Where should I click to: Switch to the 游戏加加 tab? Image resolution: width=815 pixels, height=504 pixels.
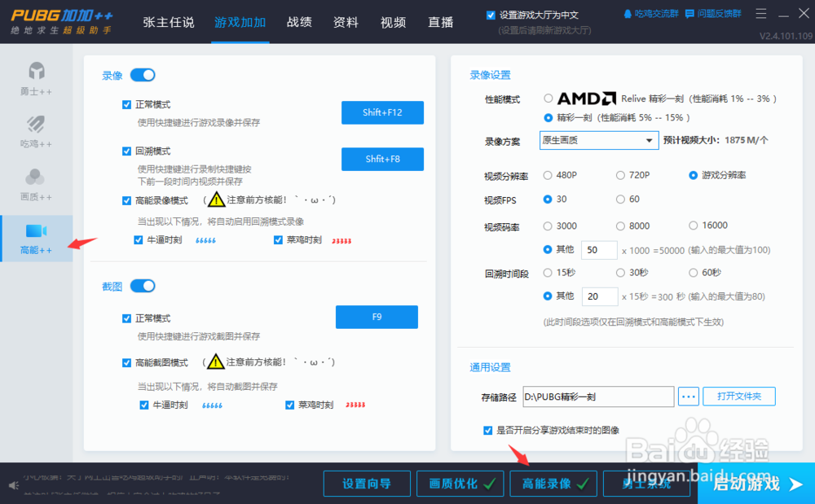coord(240,22)
